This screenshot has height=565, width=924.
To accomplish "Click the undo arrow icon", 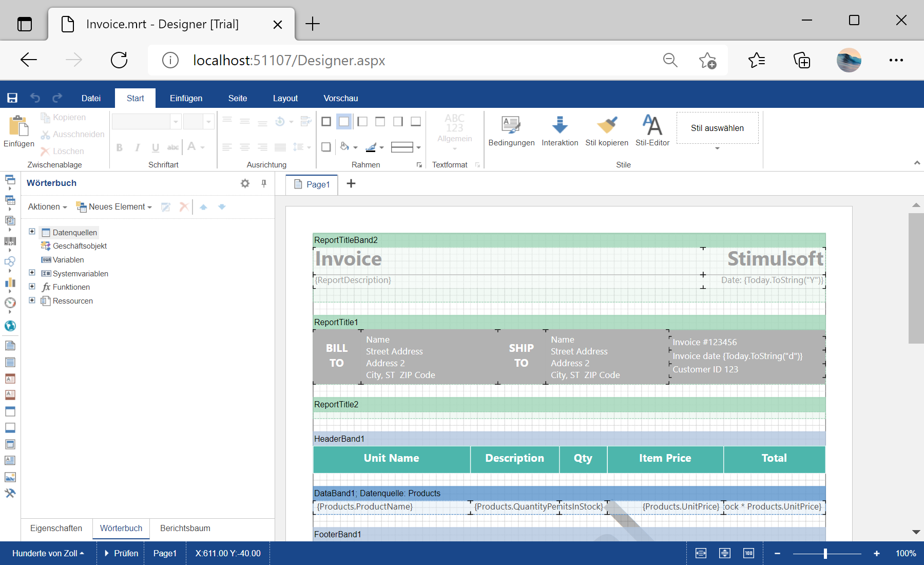I will coord(35,98).
